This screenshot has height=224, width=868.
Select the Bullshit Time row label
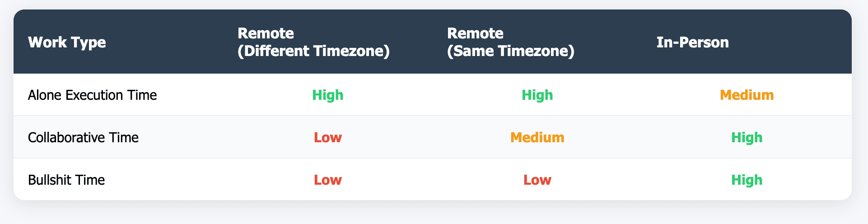[x=66, y=180]
